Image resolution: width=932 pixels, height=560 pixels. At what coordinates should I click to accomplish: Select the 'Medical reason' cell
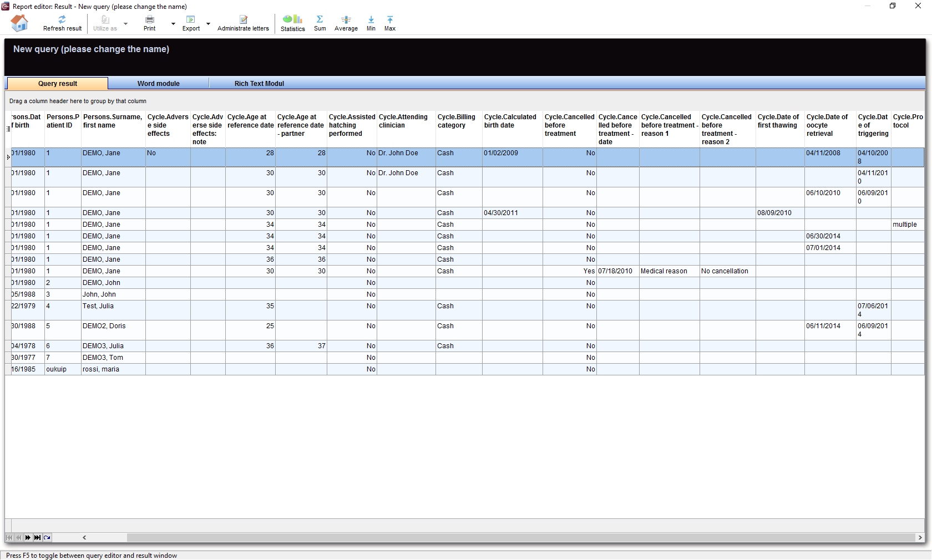669,271
